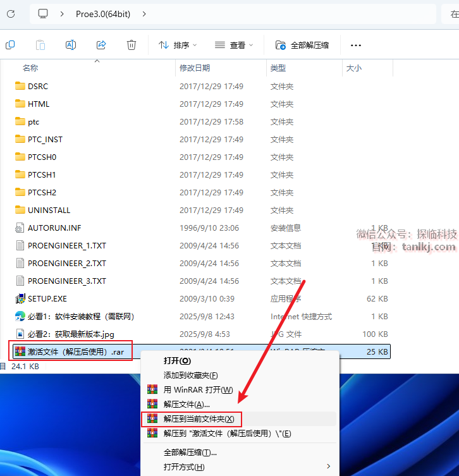Click the date 1996/9/10 23:06

pos(209,228)
